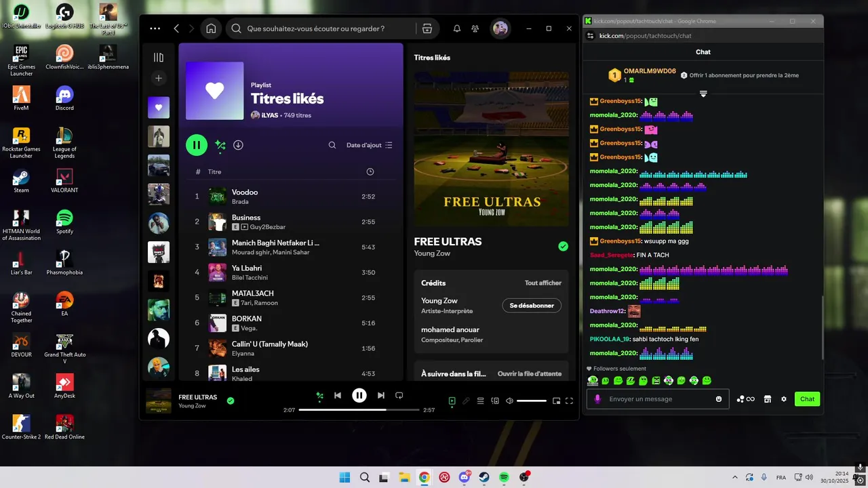Enter Spotify fullscreen mode
868x488 pixels.
[x=570, y=401]
